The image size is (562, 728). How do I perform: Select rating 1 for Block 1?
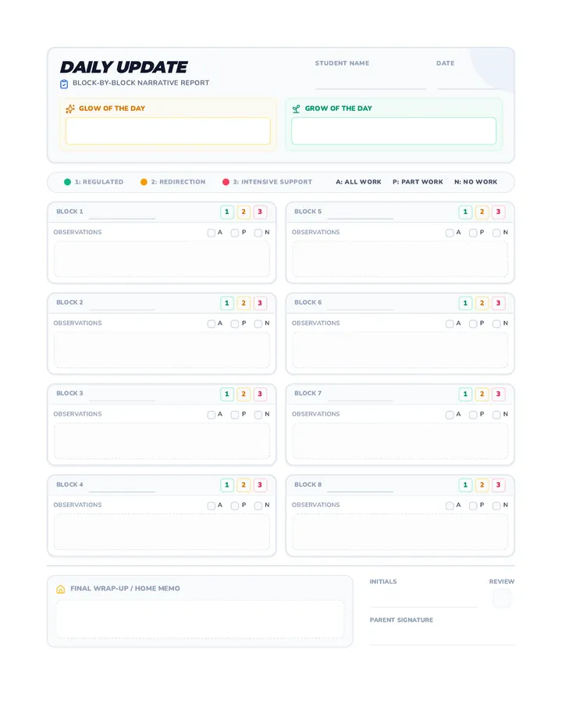pos(227,212)
